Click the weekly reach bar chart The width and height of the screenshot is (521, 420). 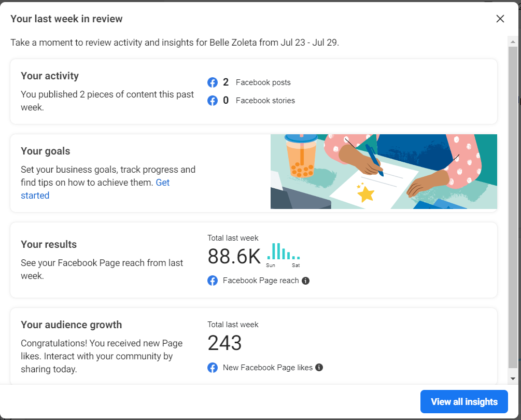click(x=284, y=255)
